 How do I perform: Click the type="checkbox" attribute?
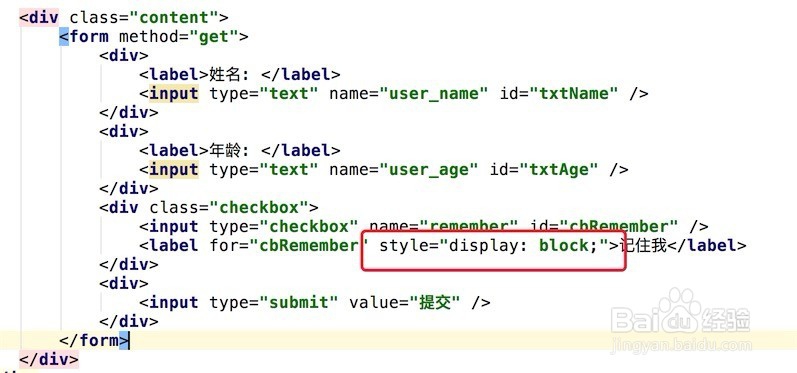point(284,227)
